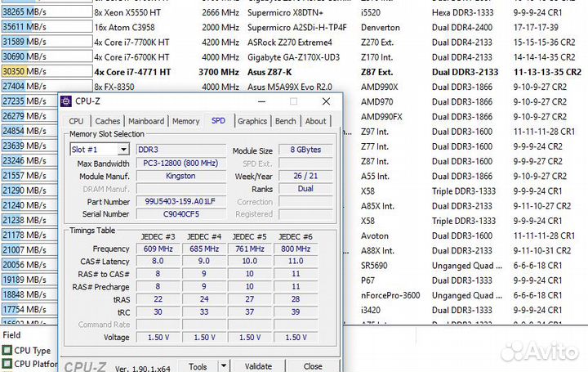Viewport: 588px width, 372px height.
Task: Click the serial number C9040CF5
Action: pos(181,214)
